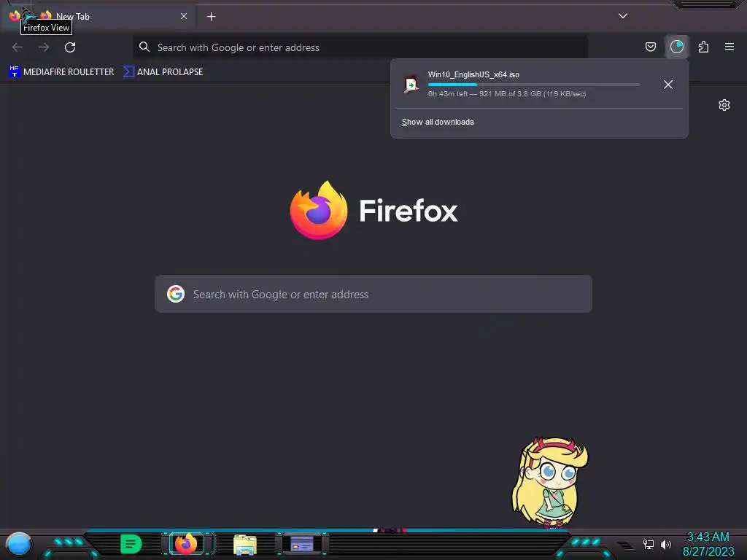
Task: Open the Extensions menu
Action: (x=703, y=47)
